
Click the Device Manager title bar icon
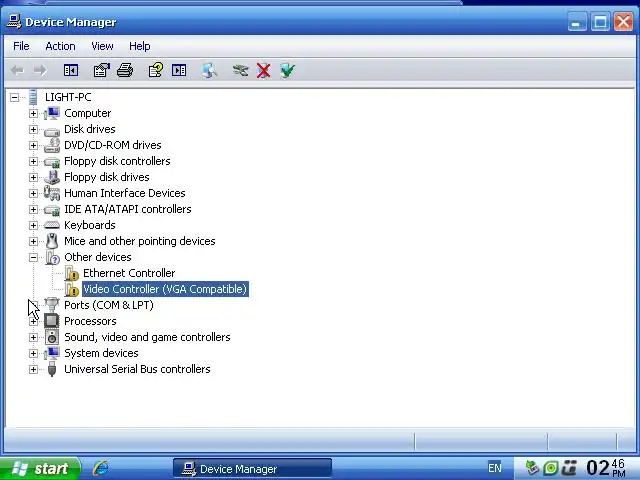[x=14, y=22]
